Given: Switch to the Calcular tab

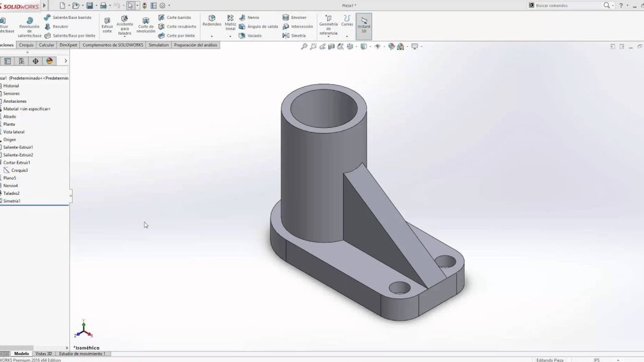Looking at the screenshot, I should click(46, 45).
